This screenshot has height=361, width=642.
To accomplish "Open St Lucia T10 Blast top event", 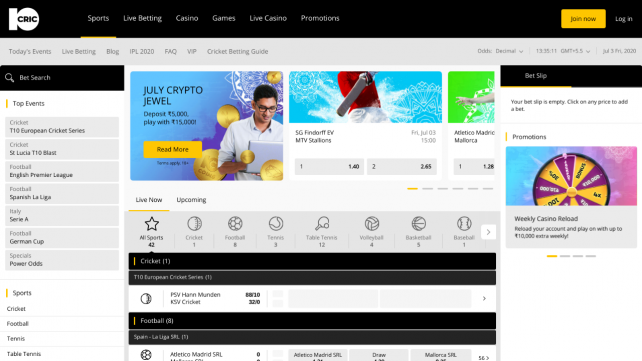I will pyautogui.click(x=62, y=149).
